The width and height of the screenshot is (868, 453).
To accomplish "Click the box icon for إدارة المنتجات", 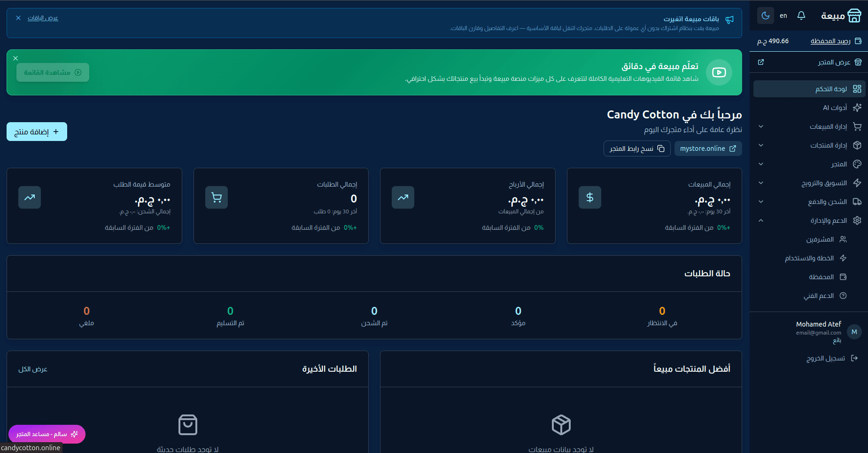I will click(857, 145).
